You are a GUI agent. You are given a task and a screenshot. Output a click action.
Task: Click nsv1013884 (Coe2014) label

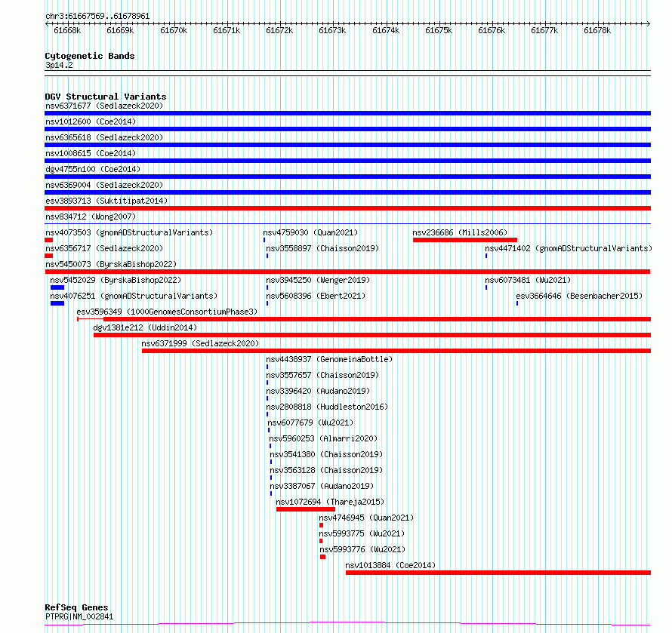coord(390,565)
